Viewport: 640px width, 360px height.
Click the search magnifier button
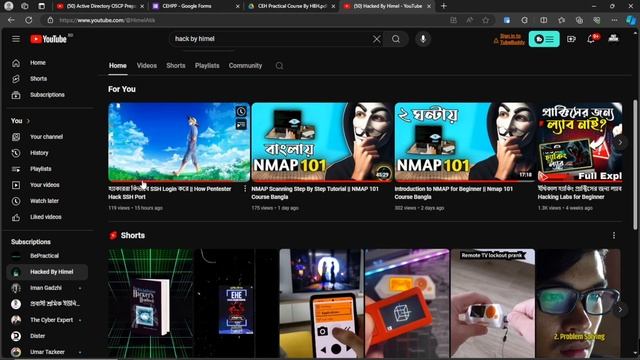coord(396,39)
